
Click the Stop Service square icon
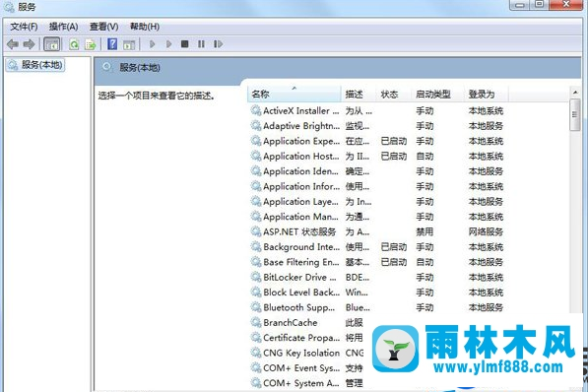coord(184,44)
